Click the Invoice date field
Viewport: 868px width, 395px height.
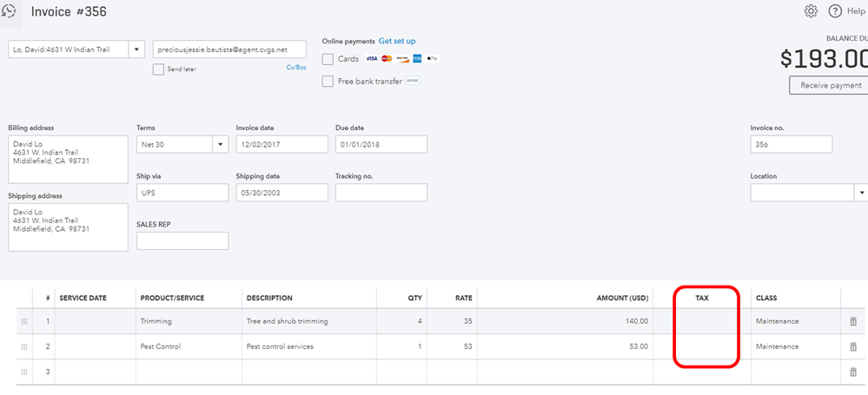281,144
